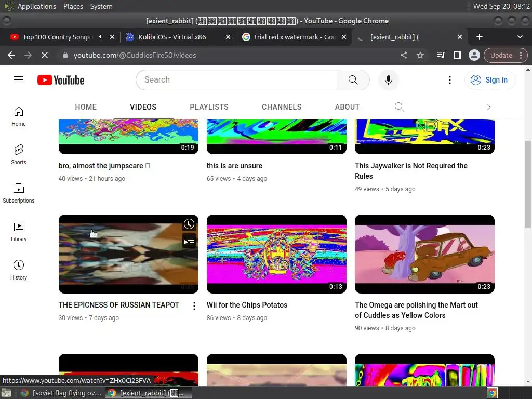The height and width of the screenshot is (399, 532).
Task: Open a new Chrome tab
Action: point(480,37)
